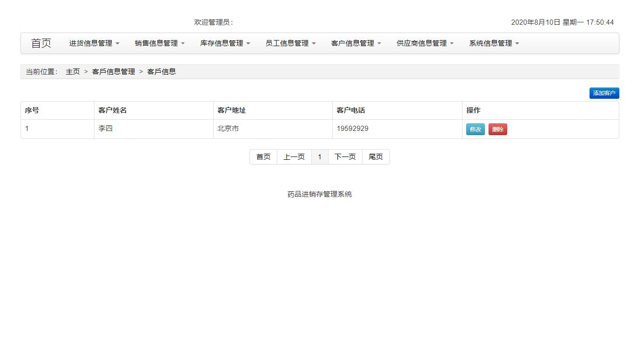Jump to last page via 尾页 button
Screen dimensions: 644x361
[x=376, y=157]
